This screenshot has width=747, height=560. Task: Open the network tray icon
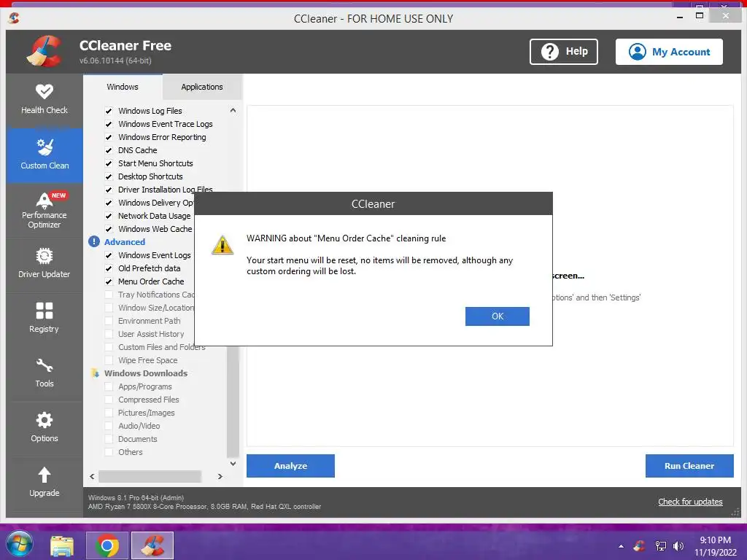[x=660, y=545]
